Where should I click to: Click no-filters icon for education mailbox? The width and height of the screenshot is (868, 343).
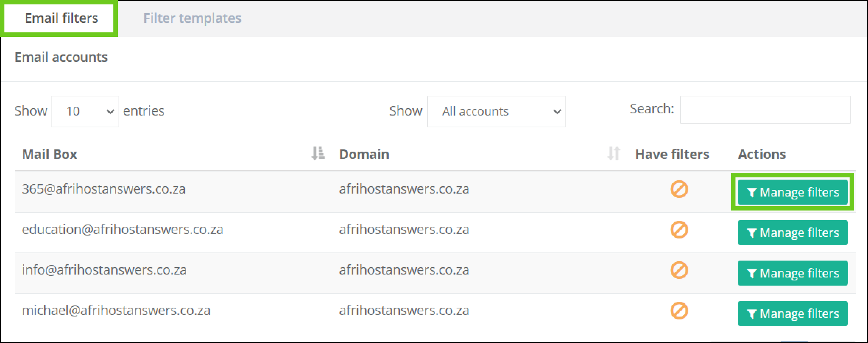point(679,230)
